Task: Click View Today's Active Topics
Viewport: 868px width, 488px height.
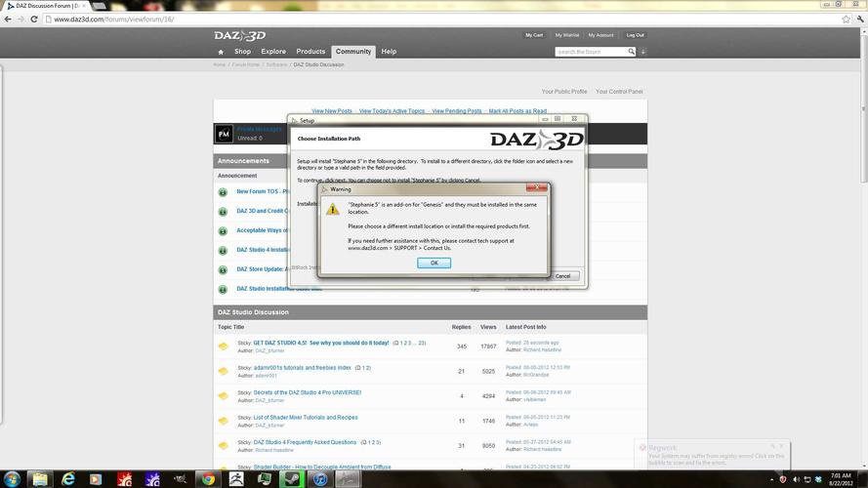Action: coord(392,111)
